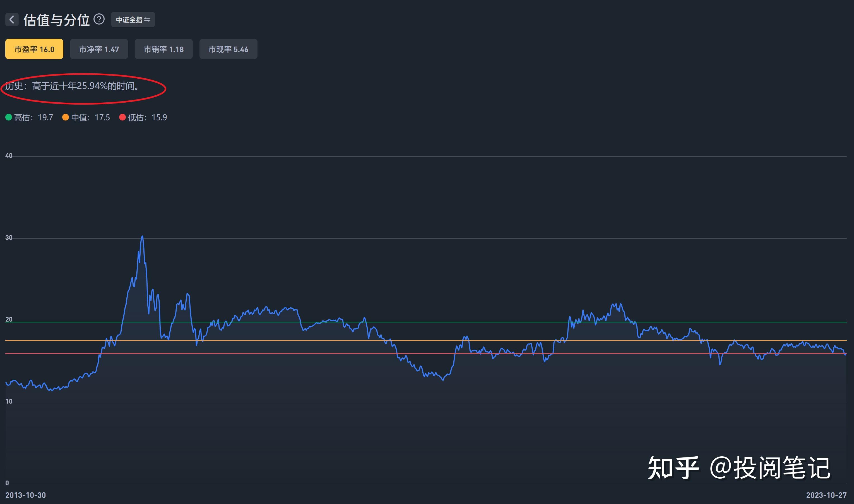854x504 pixels.
Task: Click the y-axis label 40
Action: pos(9,156)
